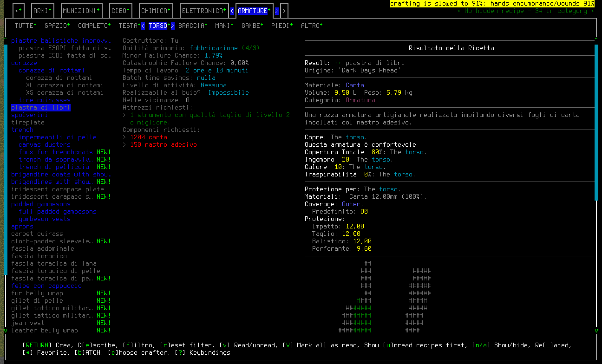The height and width of the screenshot is (364, 602).
Task: Select the 'gilet di pelle' recipe
Action: click(x=37, y=300)
